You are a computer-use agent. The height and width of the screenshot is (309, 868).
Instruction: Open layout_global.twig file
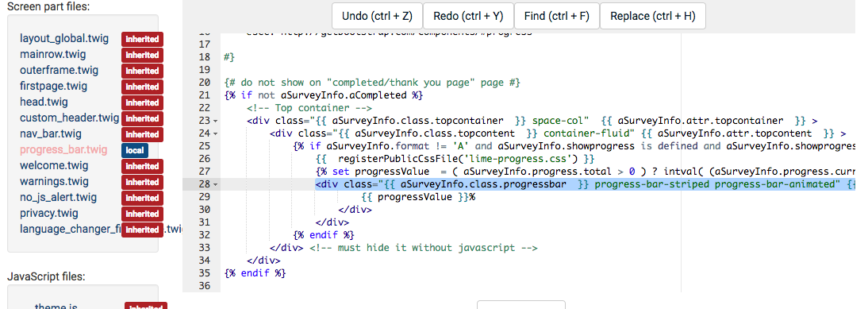64,39
